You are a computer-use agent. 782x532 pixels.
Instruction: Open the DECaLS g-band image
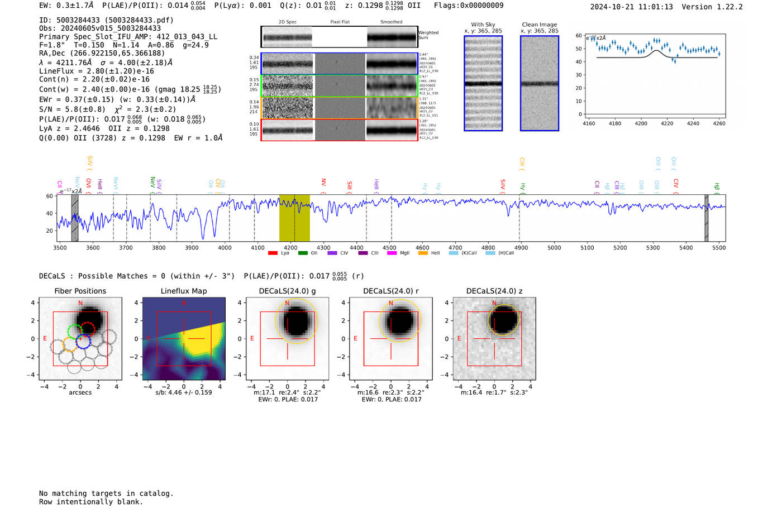coord(288,339)
